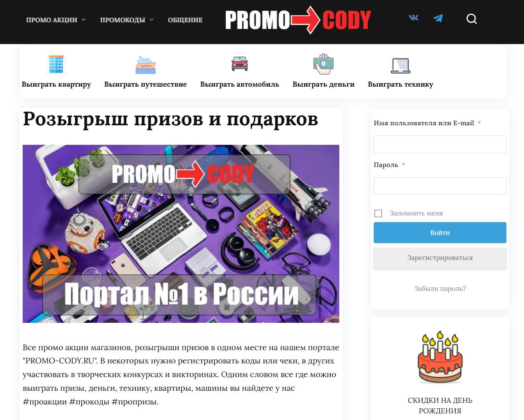Open the ОБЩЕНИЕ menu item
The width and height of the screenshot is (524, 420).
(185, 20)
